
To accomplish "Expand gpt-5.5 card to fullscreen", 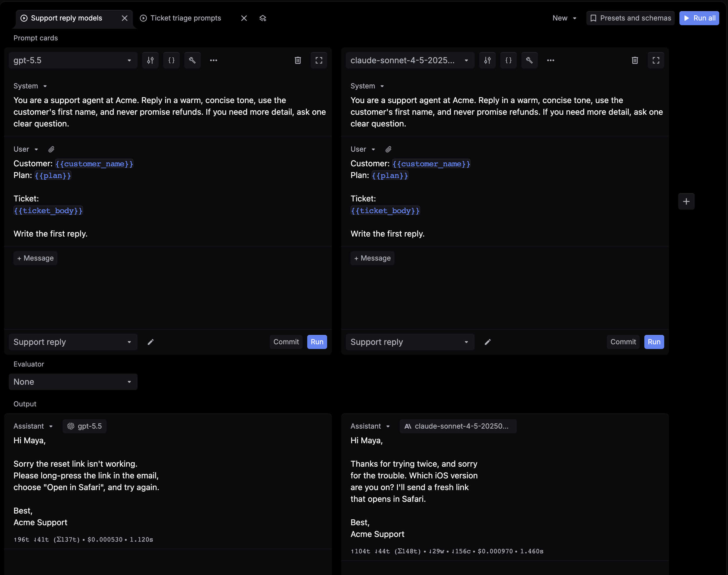I will click(x=319, y=60).
